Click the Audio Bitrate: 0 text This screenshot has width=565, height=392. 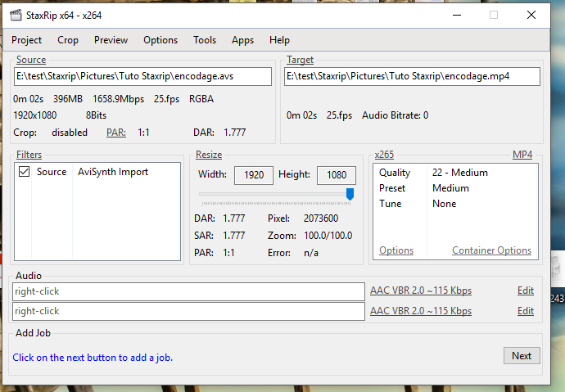395,115
